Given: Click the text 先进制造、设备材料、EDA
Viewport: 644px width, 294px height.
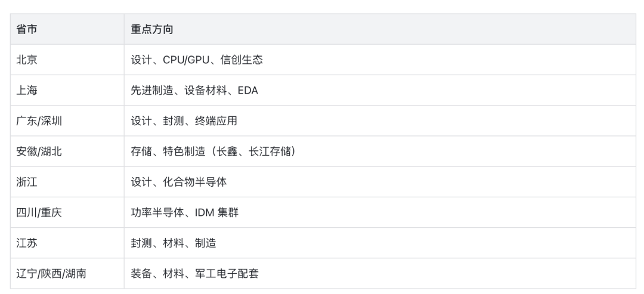Looking at the screenshot, I should [x=194, y=90].
